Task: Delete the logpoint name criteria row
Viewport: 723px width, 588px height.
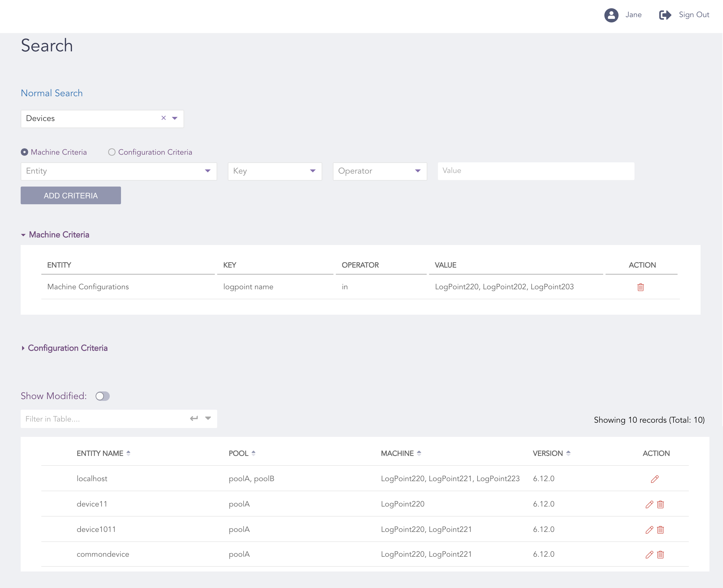Action: point(640,287)
